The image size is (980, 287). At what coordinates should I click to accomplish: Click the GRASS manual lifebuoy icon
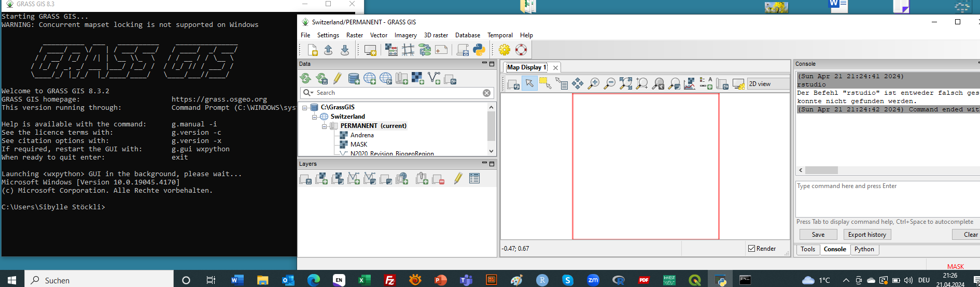[521, 50]
